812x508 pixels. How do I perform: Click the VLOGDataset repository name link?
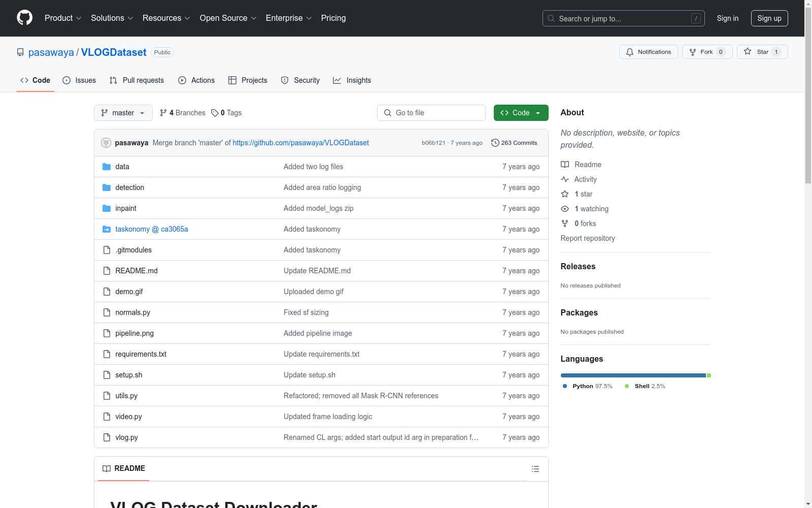[114, 52]
